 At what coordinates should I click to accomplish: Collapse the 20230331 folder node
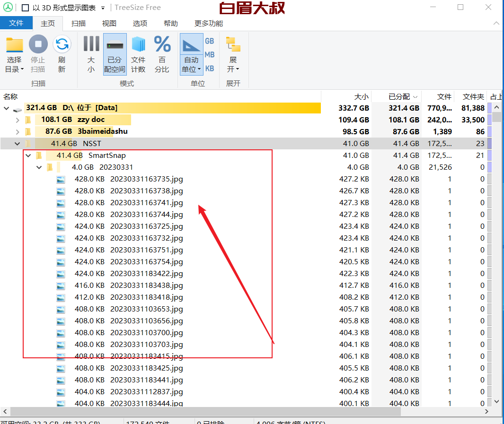(x=39, y=167)
